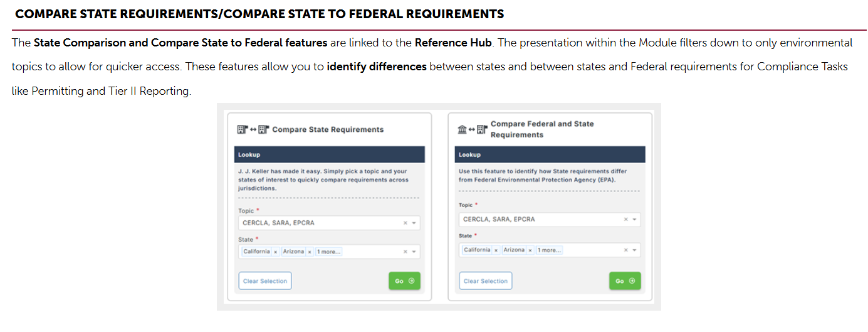Clear all states in left State field
This screenshot has width=868, height=332.
click(x=405, y=252)
